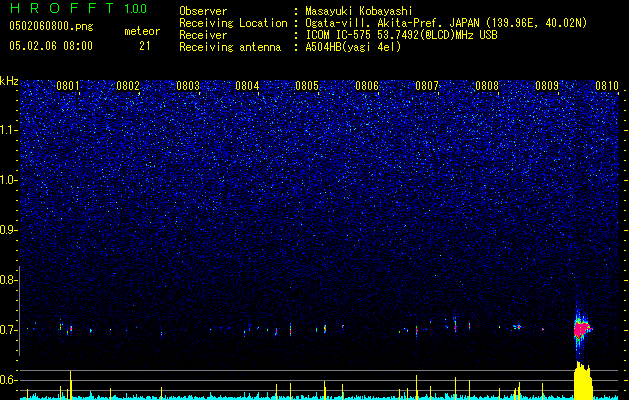This screenshot has width=629, height=400.
Task: Select the observer name Masayuki Kobayashi
Action: point(358,12)
